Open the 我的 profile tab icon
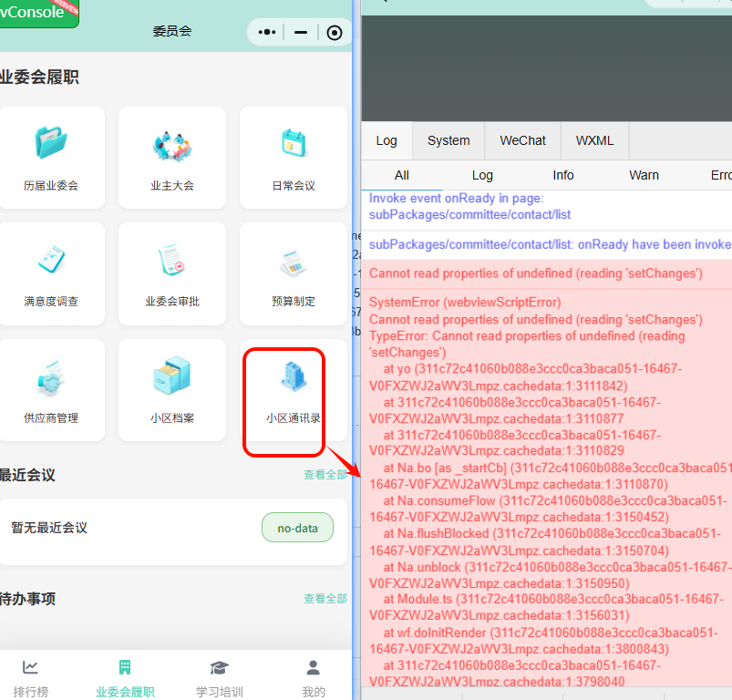 [x=313, y=667]
